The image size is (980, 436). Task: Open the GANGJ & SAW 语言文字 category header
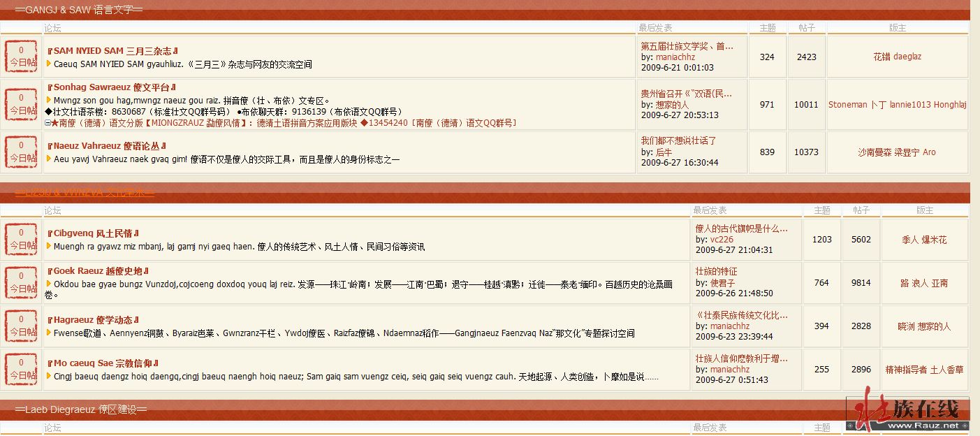[78, 9]
